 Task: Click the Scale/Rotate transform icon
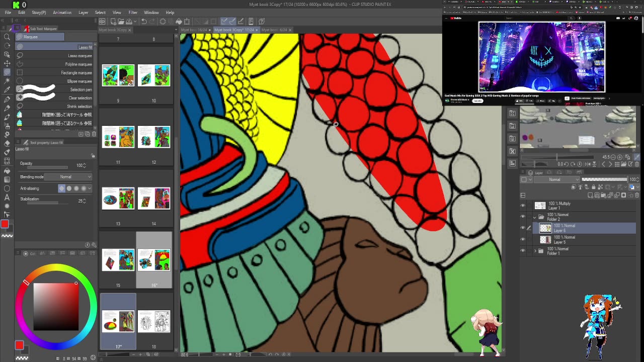pos(187,21)
